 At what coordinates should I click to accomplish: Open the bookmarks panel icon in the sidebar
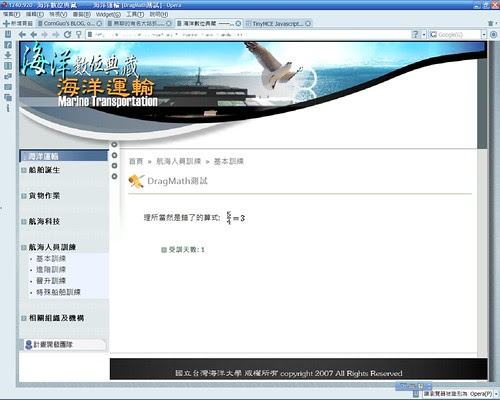[8, 34]
